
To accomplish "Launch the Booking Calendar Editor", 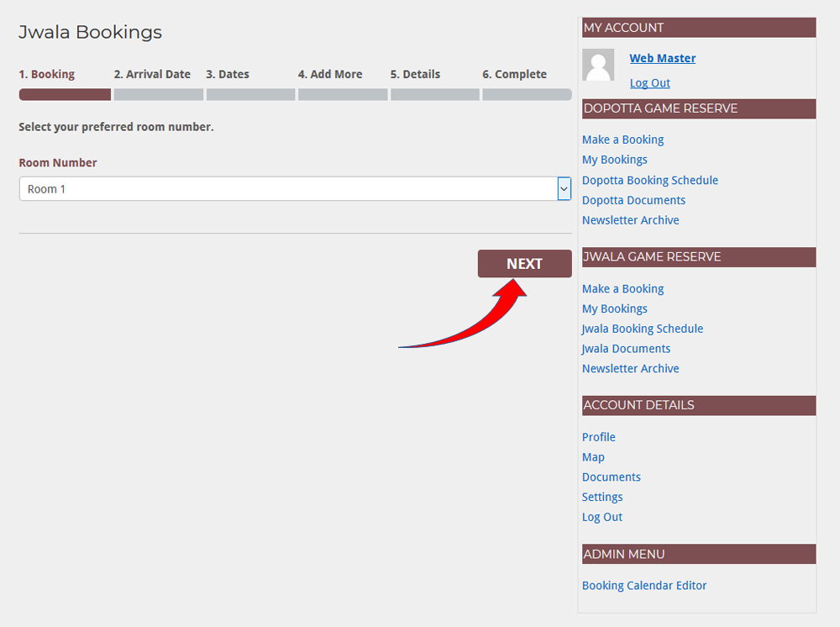I will tap(644, 586).
